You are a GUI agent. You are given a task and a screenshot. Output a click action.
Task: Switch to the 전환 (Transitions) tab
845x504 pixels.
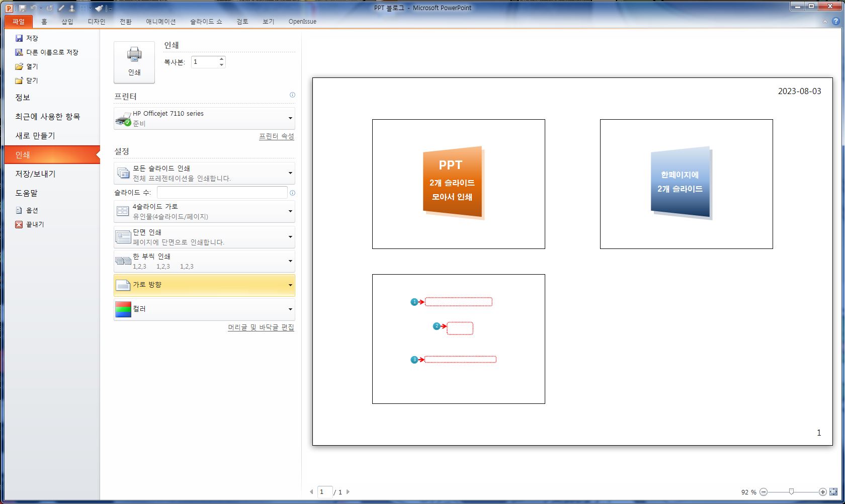pos(126,22)
